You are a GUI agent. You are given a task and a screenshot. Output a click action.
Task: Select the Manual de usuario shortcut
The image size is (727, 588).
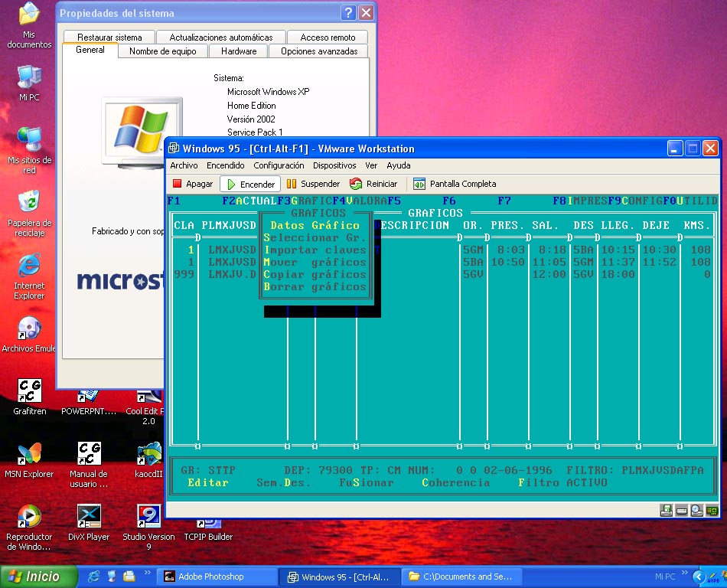(x=89, y=465)
